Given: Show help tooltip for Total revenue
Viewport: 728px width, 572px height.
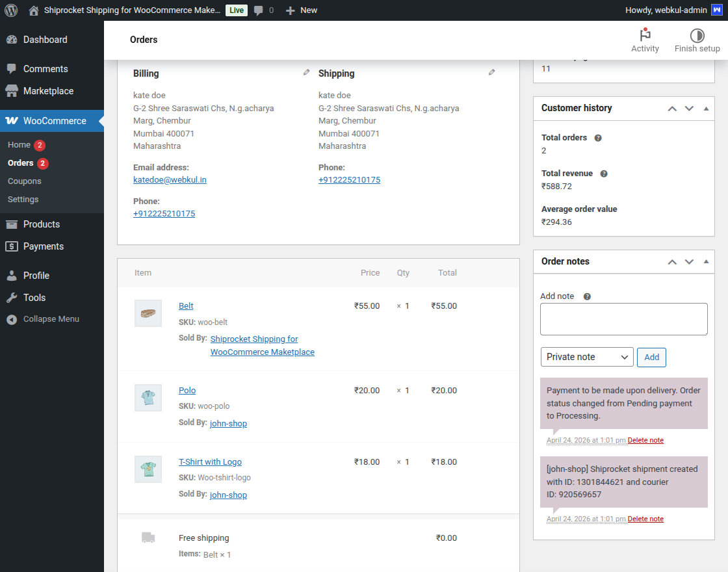Looking at the screenshot, I should pyautogui.click(x=604, y=174).
